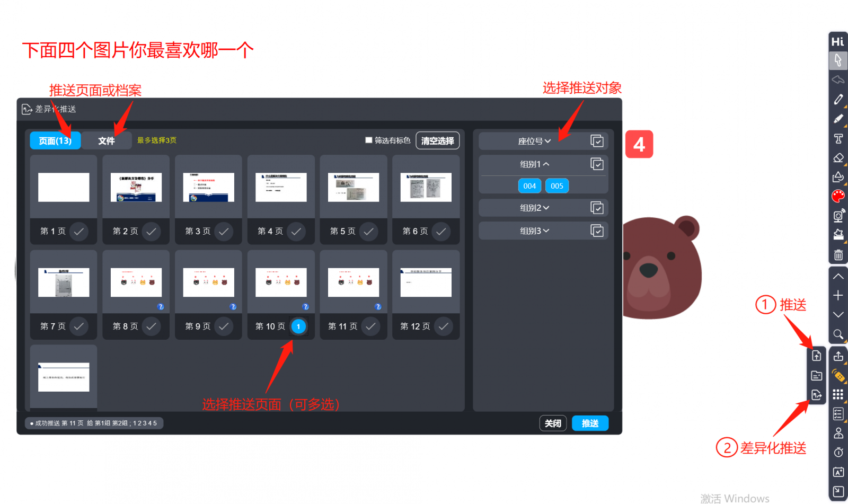This screenshot has width=848, height=504.
Task: Open the red color palette
Action: coord(838,196)
